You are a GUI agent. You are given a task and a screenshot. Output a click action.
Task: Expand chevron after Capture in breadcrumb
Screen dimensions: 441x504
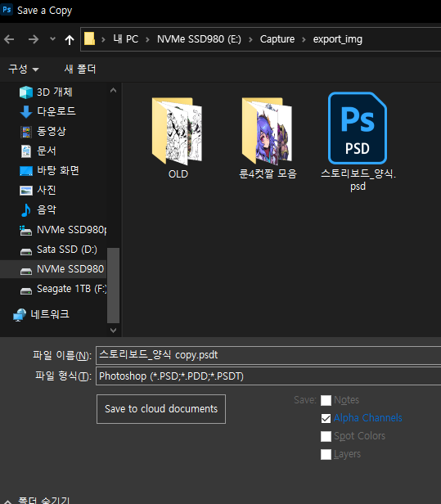click(304, 39)
